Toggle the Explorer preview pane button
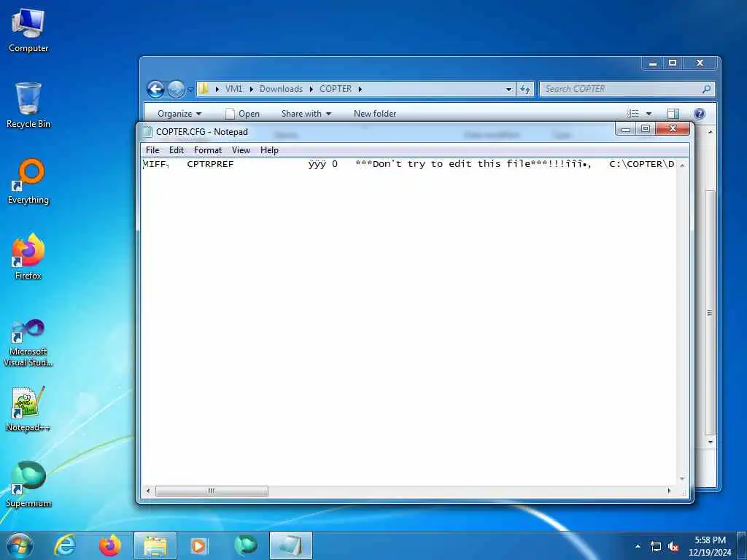Image resolution: width=747 pixels, height=560 pixels. point(673,113)
